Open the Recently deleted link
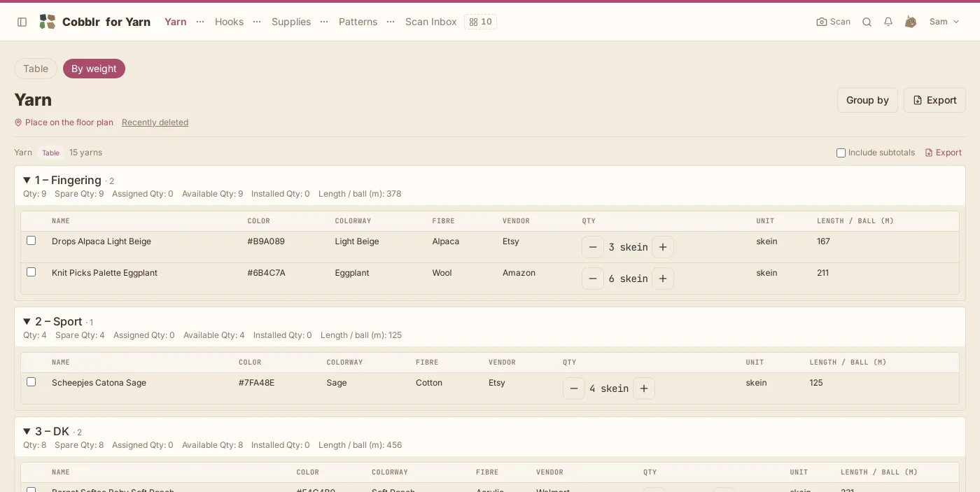The image size is (980, 492). tap(155, 122)
